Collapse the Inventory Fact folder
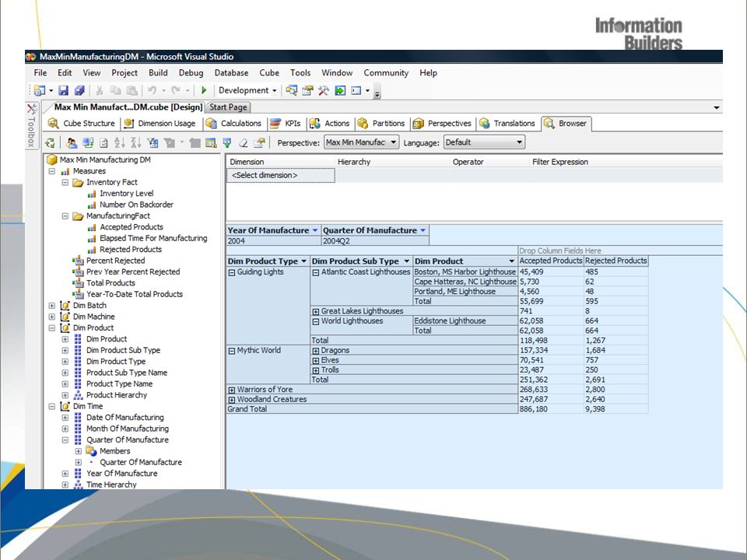This screenshot has width=747, height=560. [65, 182]
